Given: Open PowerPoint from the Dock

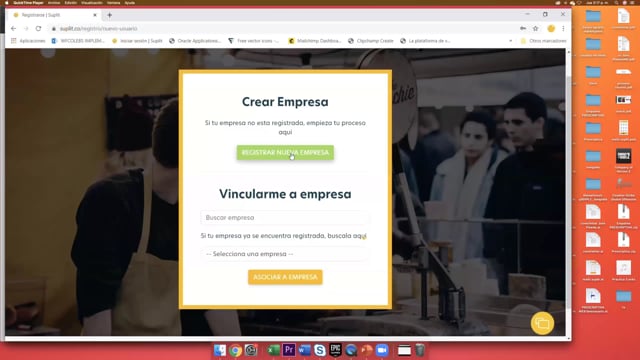Looking at the screenshot, I should (x=367, y=350).
